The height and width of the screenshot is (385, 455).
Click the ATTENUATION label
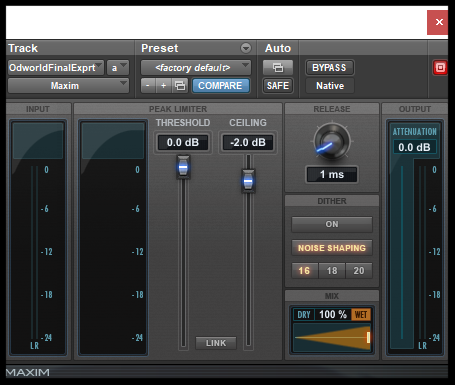[414, 132]
